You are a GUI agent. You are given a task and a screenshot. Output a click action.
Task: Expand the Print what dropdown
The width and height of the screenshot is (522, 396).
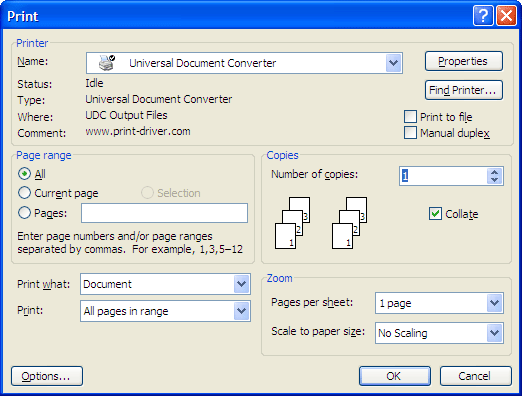[241, 284]
